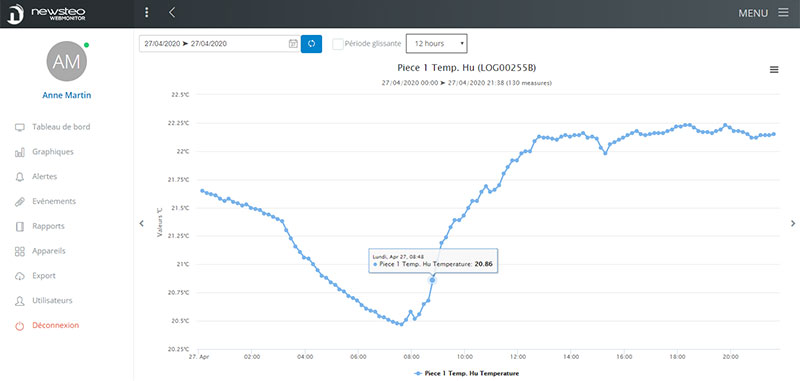Click the Newsteo Webmonitor logo
The image size is (800, 381).
tap(46, 13)
